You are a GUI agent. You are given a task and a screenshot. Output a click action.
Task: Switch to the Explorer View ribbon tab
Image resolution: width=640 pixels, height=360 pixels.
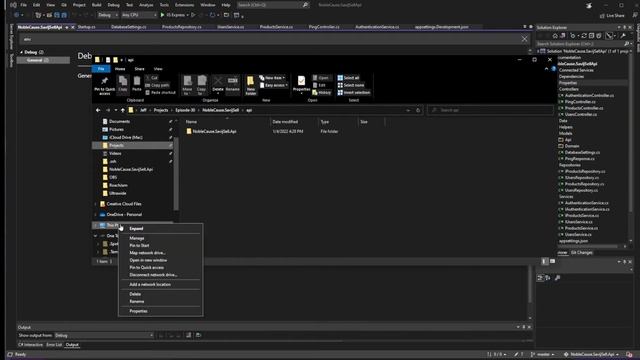point(158,69)
